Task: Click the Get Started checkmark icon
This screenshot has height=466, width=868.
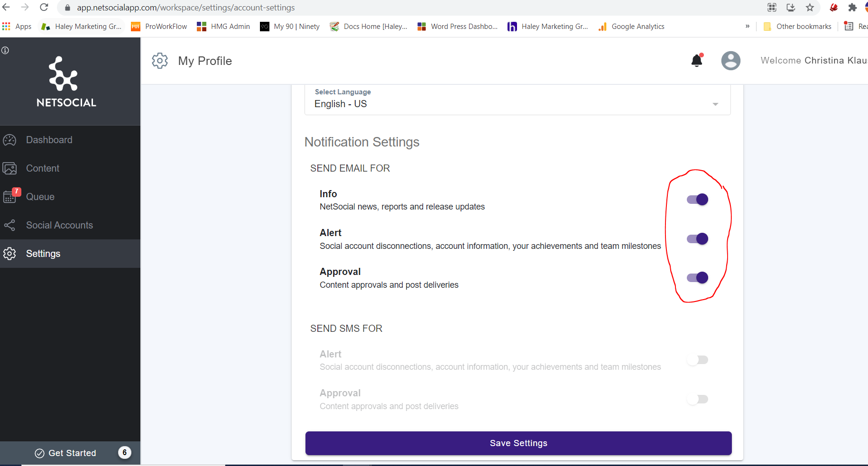Action: coord(40,453)
